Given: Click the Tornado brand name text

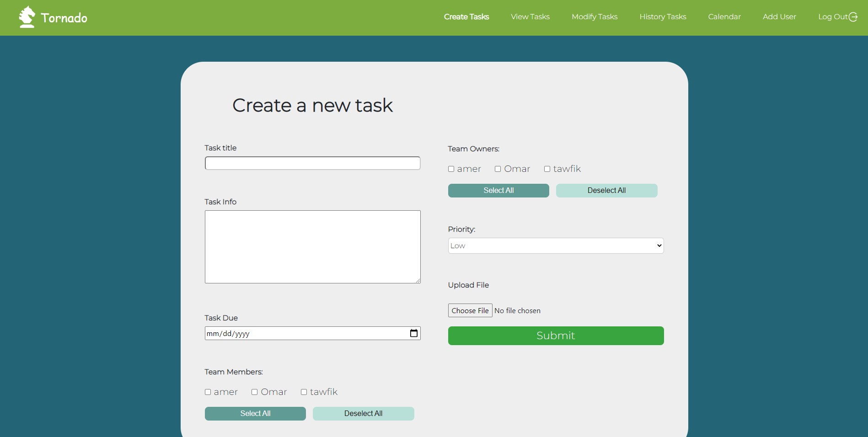Looking at the screenshot, I should coord(64,18).
